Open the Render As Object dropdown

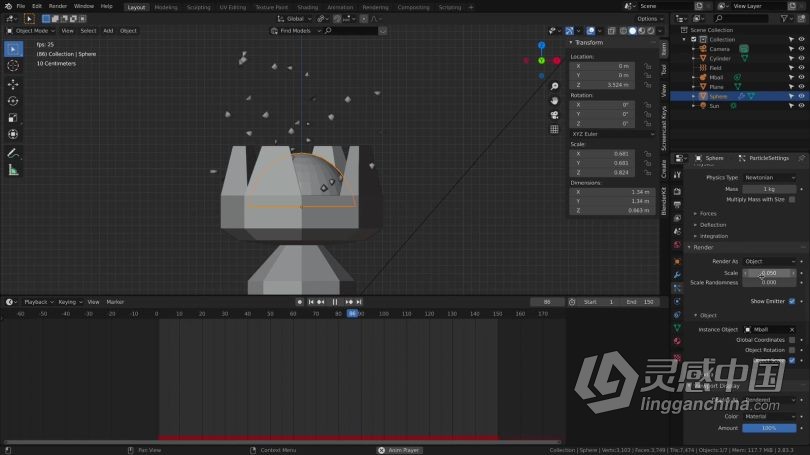click(769, 261)
